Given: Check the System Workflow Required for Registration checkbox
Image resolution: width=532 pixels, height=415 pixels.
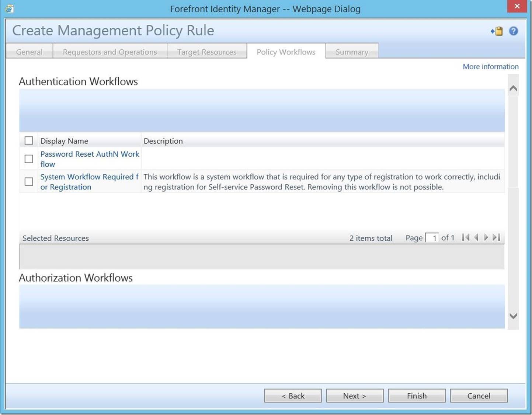Looking at the screenshot, I should (x=29, y=181).
